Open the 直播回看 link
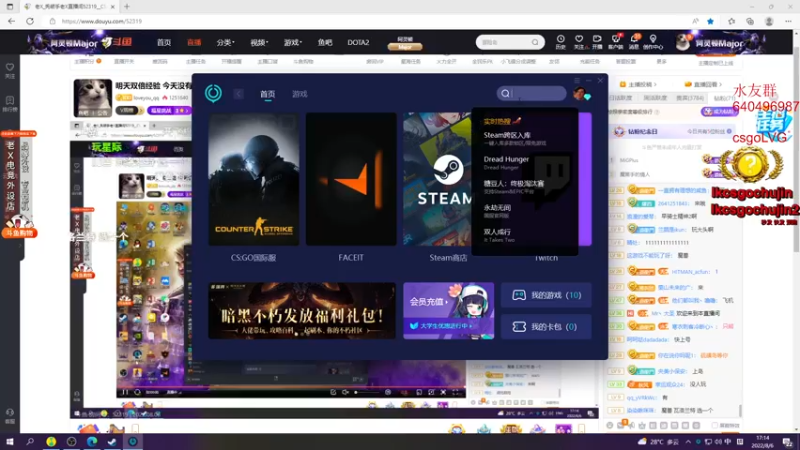Image resolution: width=800 pixels, height=450 pixels. coord(704,84)
